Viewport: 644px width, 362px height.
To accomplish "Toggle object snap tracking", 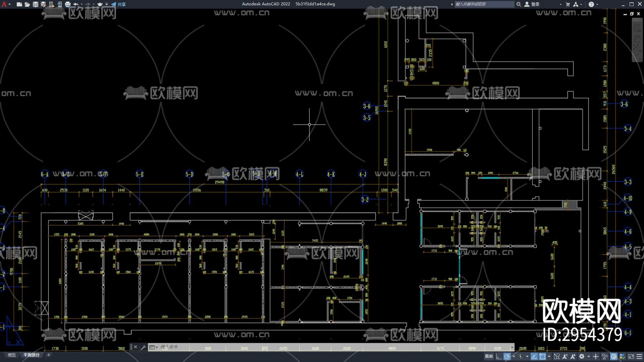I will click(534, 356).
